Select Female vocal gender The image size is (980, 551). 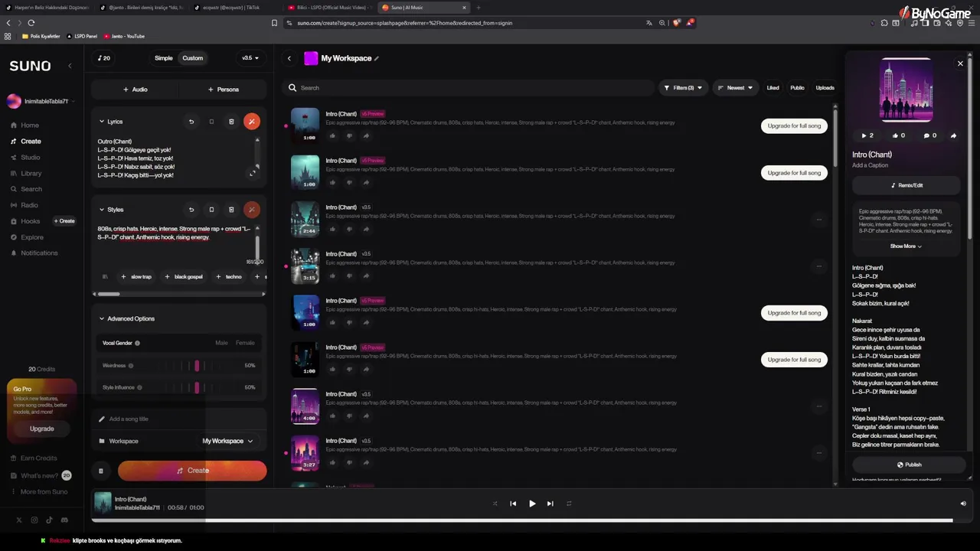point(245,343)
